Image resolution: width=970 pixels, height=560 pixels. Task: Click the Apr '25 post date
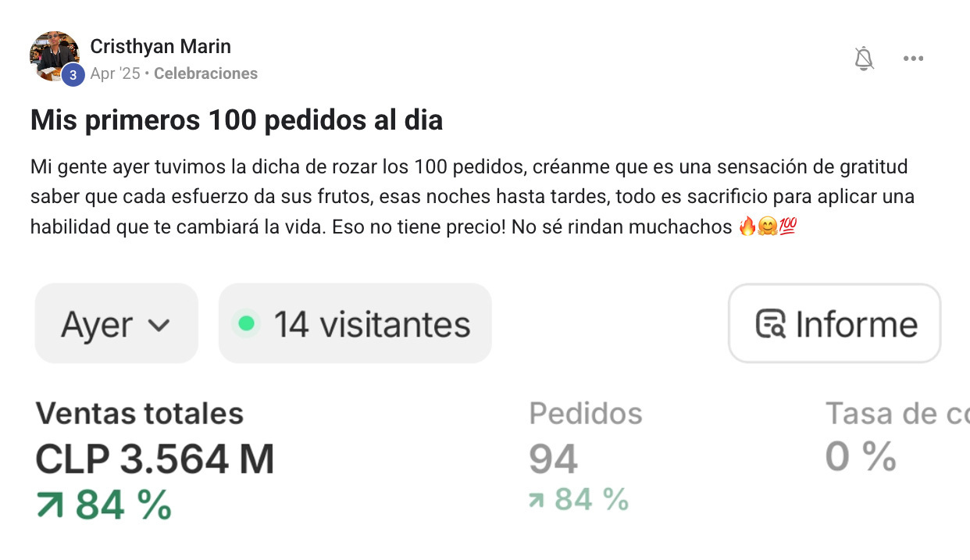(116, 73)
